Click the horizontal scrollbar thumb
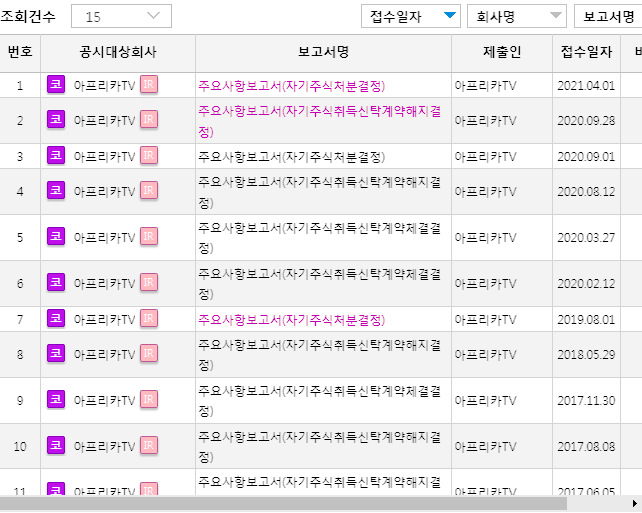The height and width of the screenshot is (513, 642). coord(283,504)
